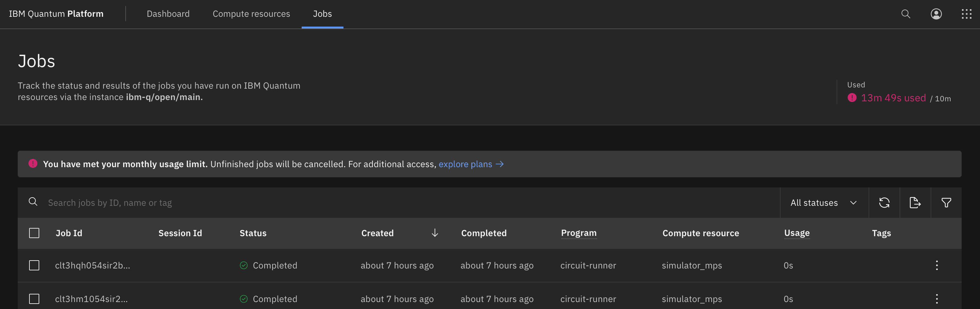Open job clt3hm1054sir2... details
980x309 pixels.
coord(91,299)
